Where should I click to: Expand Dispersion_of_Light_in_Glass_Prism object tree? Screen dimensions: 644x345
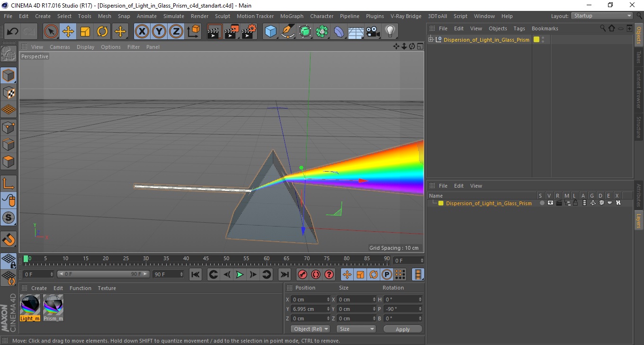pos(431,39)
